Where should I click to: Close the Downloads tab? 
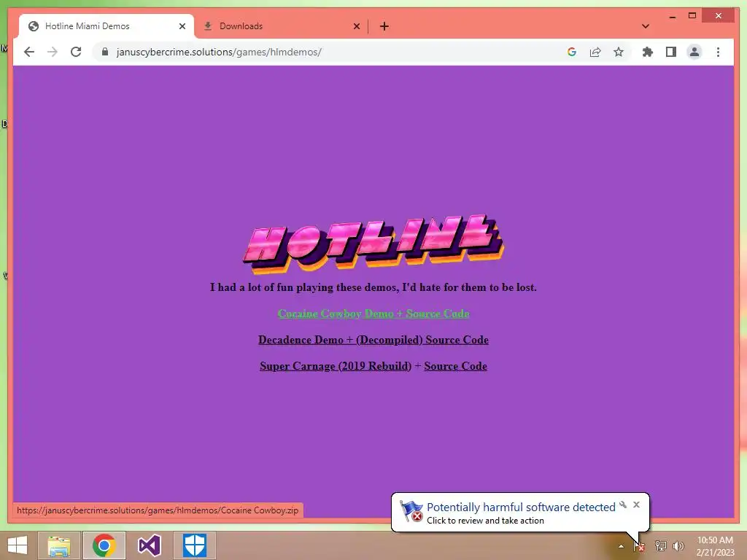[x=356, y=26]
